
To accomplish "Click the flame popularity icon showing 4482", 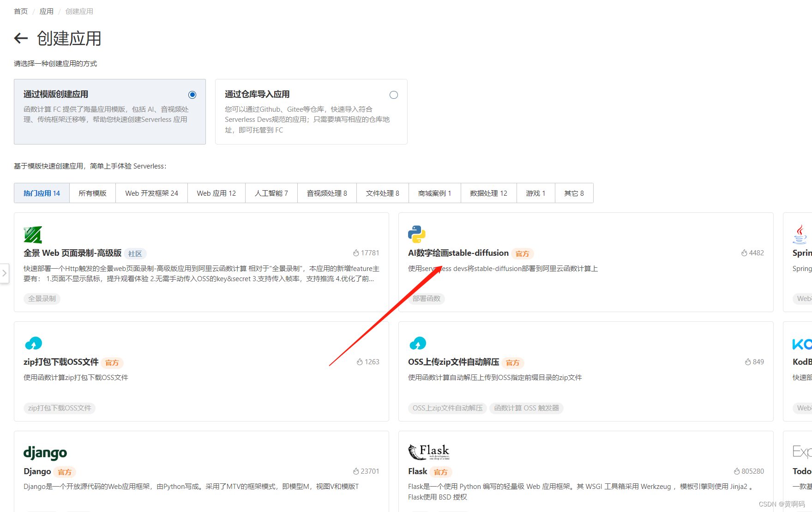I will click(744, 253).
